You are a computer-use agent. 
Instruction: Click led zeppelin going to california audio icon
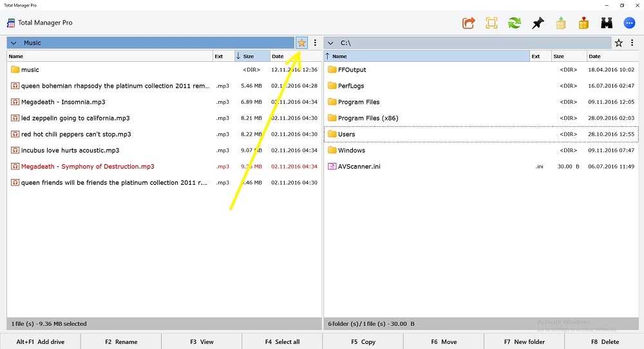pos(15,118)
